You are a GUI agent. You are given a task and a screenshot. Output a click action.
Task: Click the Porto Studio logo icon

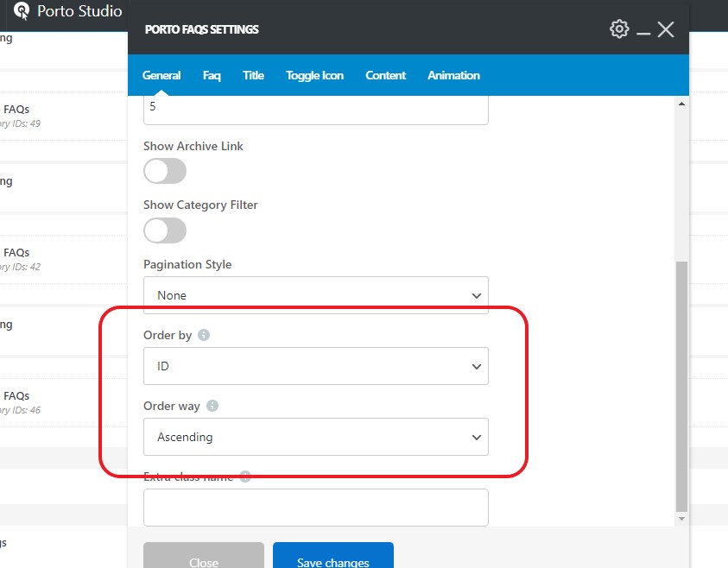(22, 12)
